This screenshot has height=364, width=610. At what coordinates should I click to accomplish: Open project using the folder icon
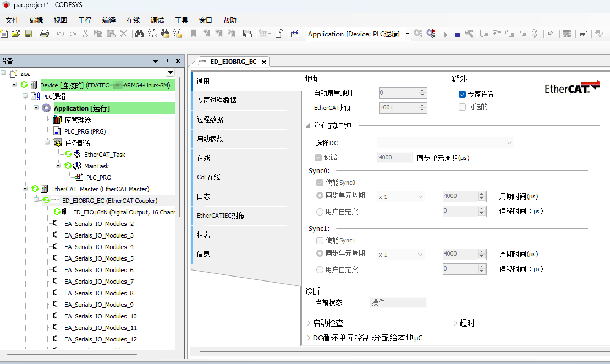pos(15,34)
